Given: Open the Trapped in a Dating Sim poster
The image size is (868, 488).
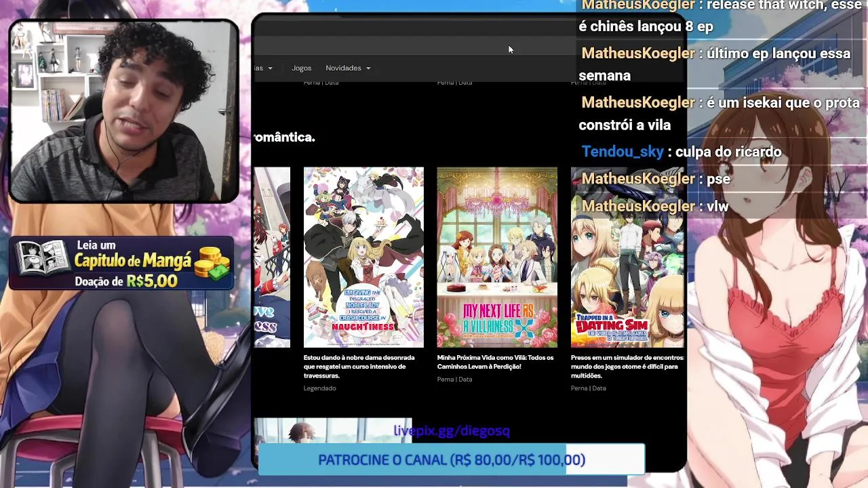Looking at the screenshot, I should point(628,257).
